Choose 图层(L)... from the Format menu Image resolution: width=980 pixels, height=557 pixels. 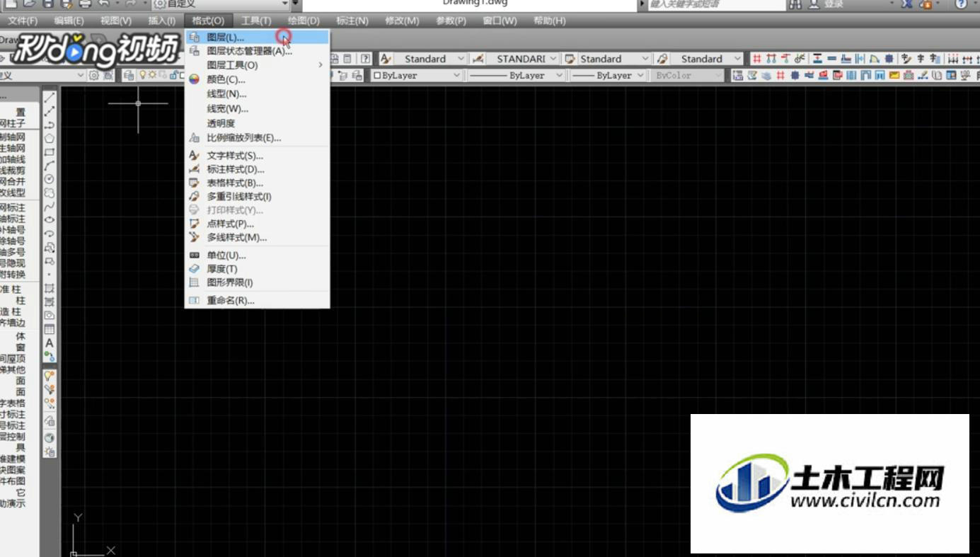(x=258, y=37)
